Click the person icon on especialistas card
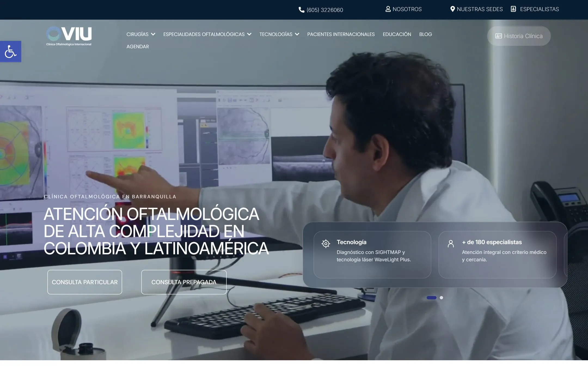This screenshot has width=588, height=368. click(x=451, y=243)
